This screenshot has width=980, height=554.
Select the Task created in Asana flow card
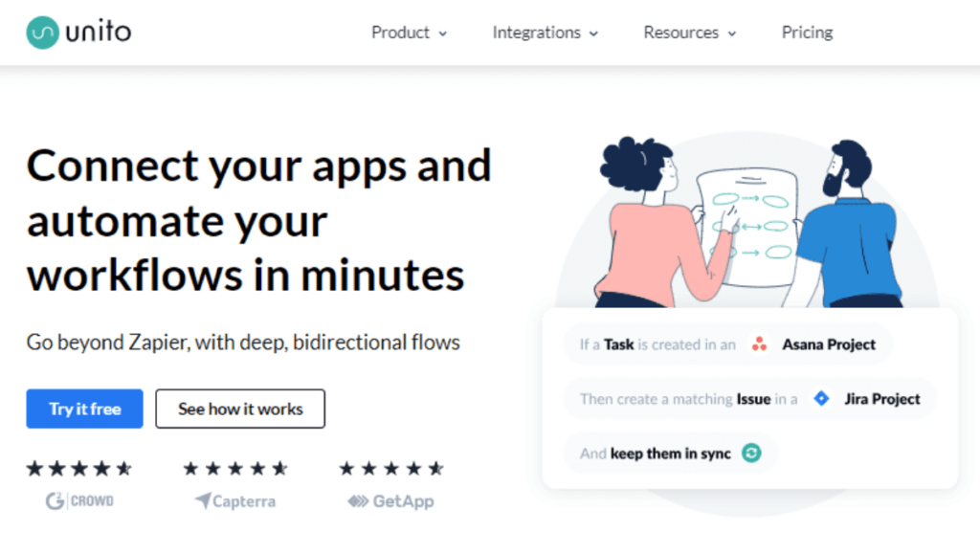727,344
